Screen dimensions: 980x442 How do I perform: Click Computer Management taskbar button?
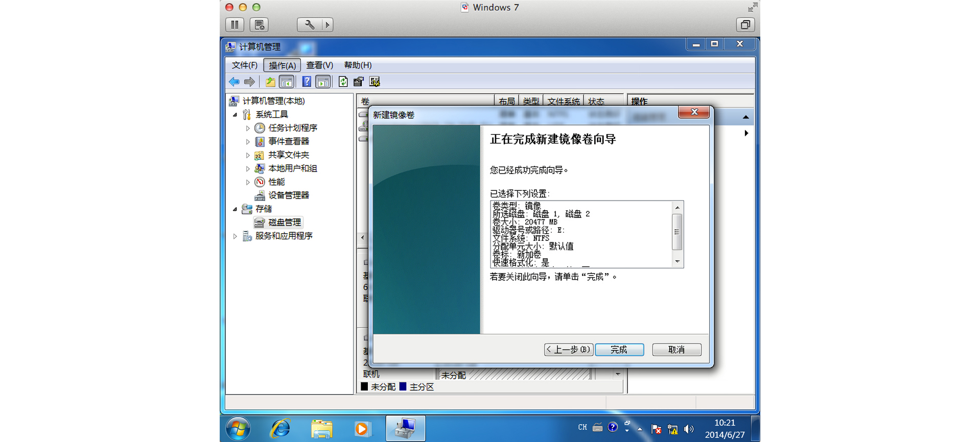[406, 428]
